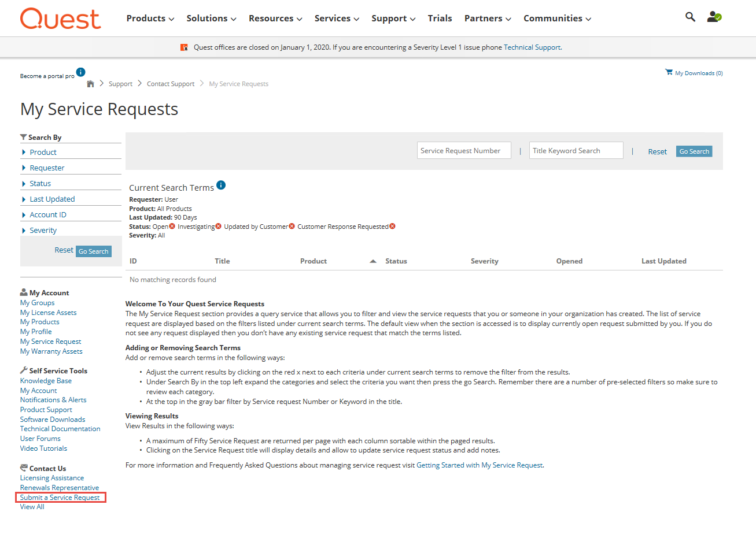Focus the Service Request Number field

tap(464, 151)
